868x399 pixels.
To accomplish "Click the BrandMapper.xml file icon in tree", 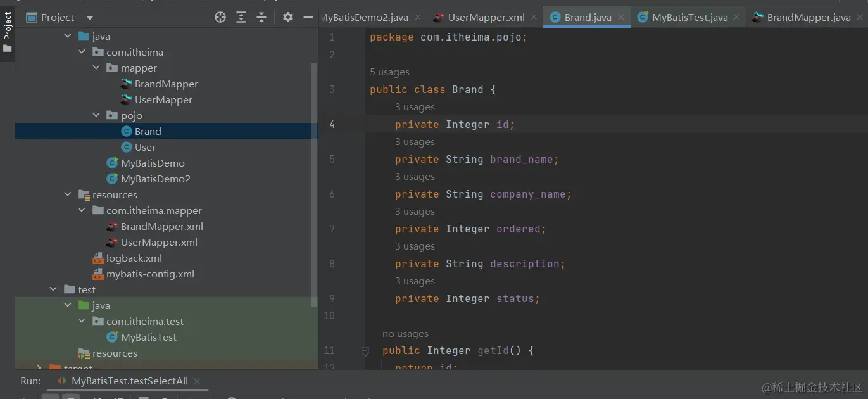I will click(x=112, y=227).
